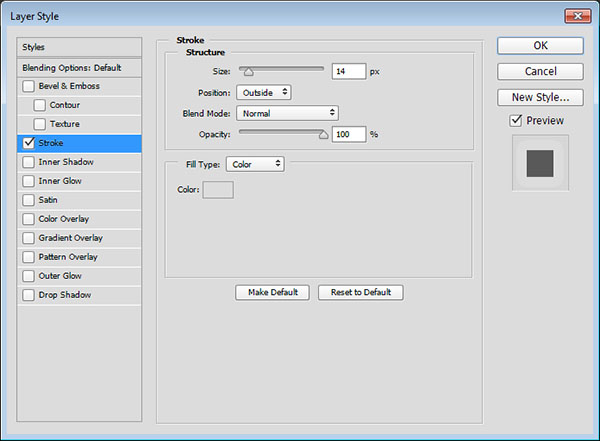Image resolution: width=600 pixels, height=441 pixels.
Task: Uncheck the Stroke effect checkbox
Action: pos(27,143)
